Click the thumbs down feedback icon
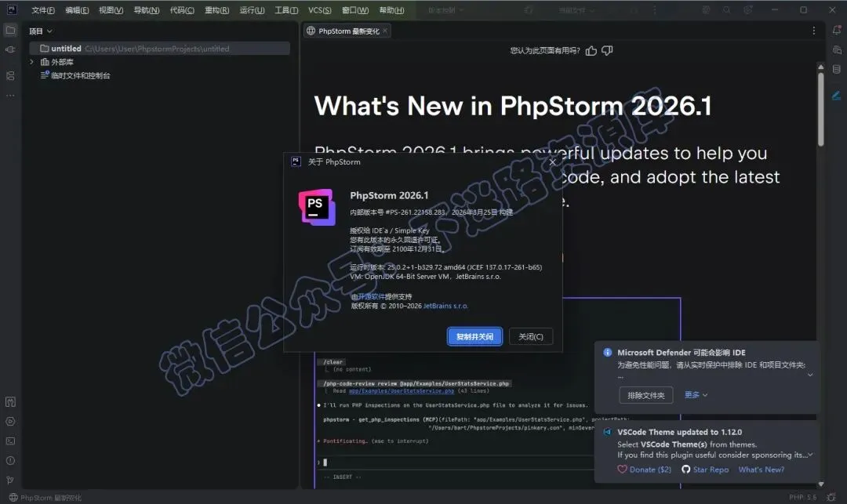847x504 pixels. click(x=607, y=51)
